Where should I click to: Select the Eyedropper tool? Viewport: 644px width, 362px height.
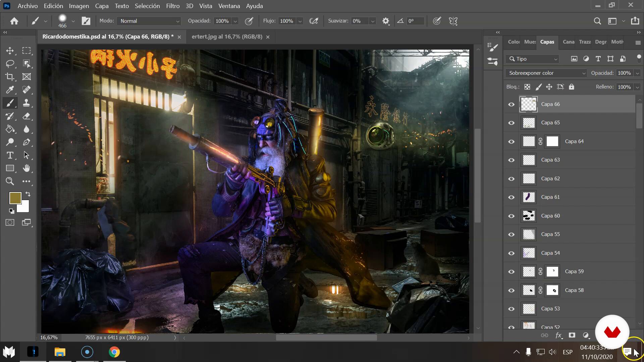[10, 89]
